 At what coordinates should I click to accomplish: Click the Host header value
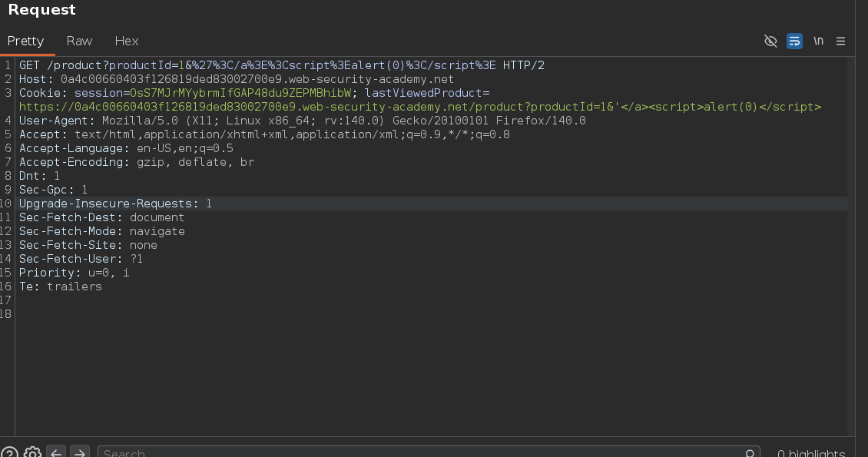(x=257, y=79)
